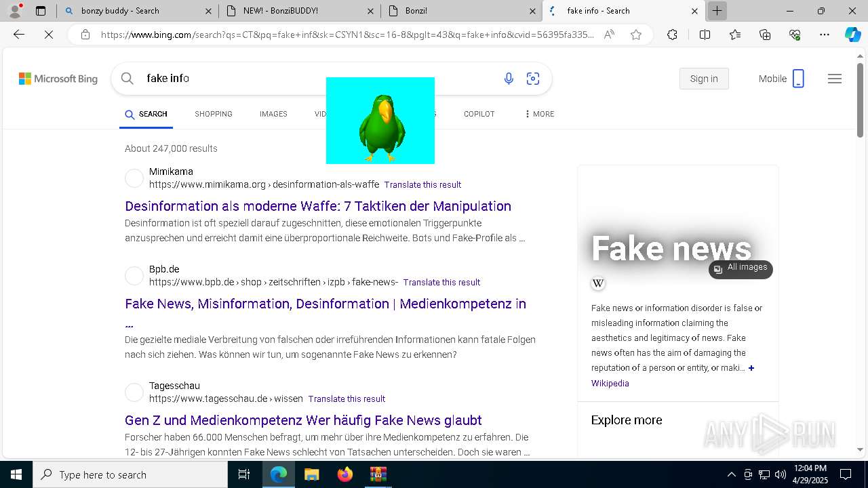Image resolution: width=868 pixels, height=488 pixels.
Task: Switch to bonzy buddy - Search tab
Action: point(137,11)
